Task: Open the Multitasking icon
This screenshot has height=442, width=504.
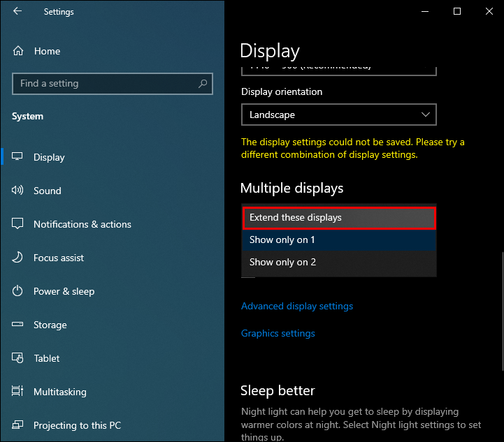Action: (17, 391)
